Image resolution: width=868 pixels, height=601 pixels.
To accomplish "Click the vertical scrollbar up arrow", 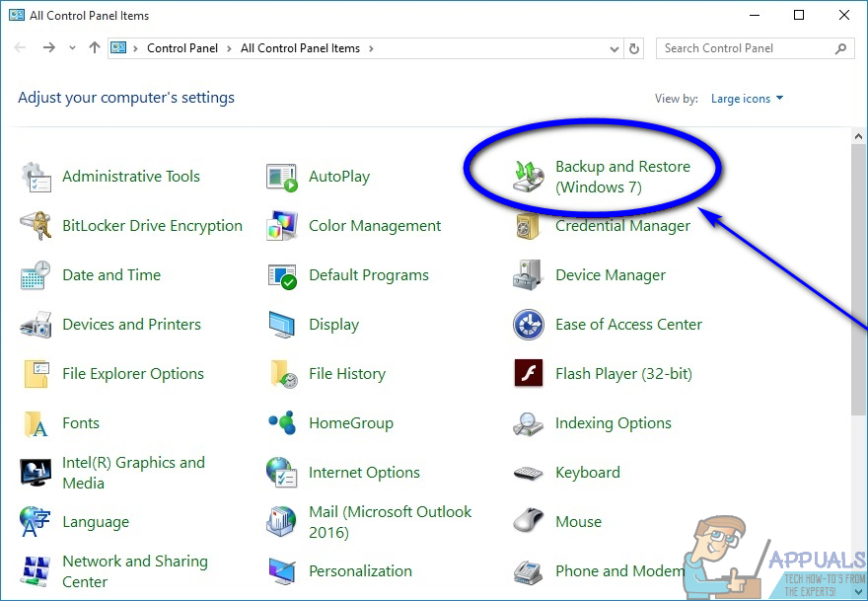I will click(858, 136).
